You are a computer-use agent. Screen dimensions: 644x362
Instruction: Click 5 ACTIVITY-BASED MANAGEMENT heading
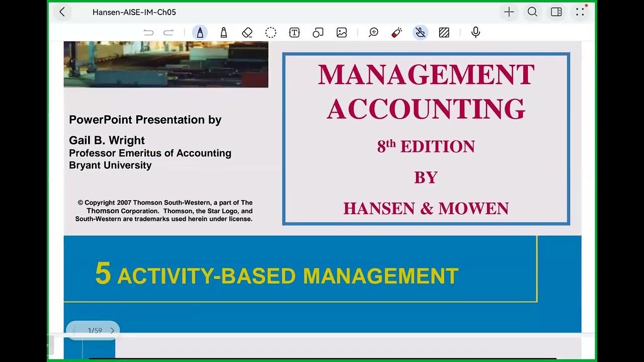point(276,275)
